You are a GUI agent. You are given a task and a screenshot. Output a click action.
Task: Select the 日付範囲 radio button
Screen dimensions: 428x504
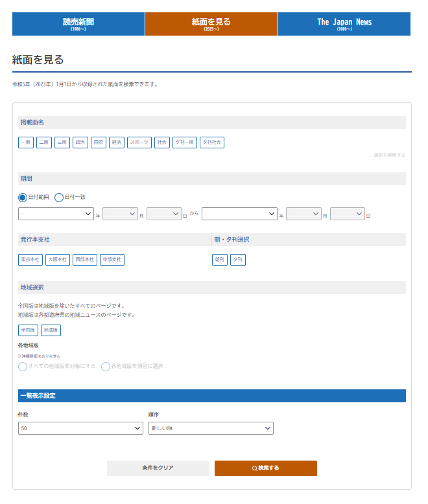tap(23, 197)
